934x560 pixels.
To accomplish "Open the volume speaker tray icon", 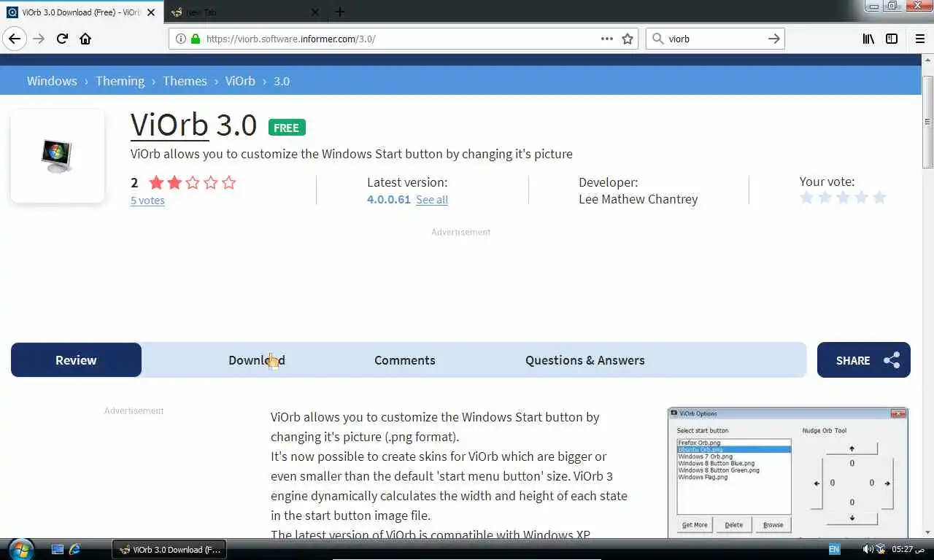I will click(868, 549).
